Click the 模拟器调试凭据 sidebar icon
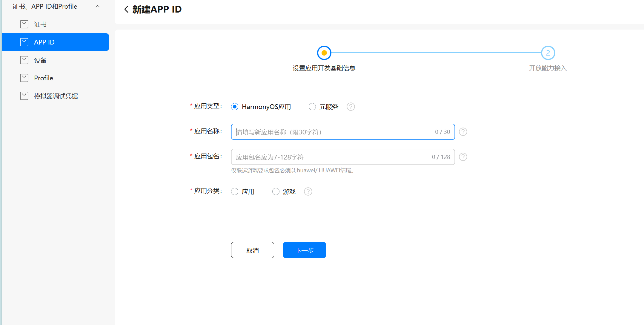Screen dimensions: 644x325 pyautogui.click(x=24, y=96)
